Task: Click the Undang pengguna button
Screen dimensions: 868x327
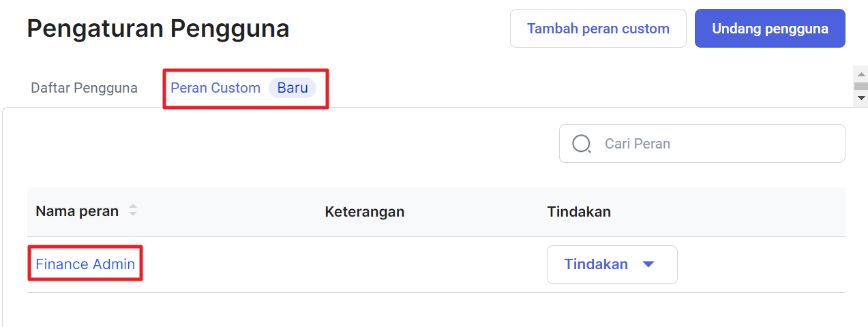Action: click(770, 29)
